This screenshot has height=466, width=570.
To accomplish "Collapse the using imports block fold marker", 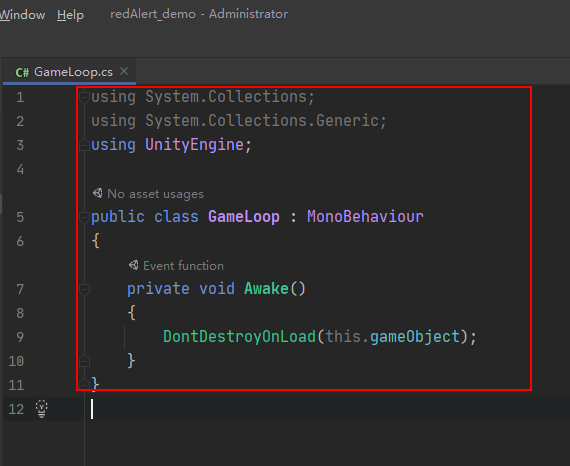I will [x=84, y=97].
